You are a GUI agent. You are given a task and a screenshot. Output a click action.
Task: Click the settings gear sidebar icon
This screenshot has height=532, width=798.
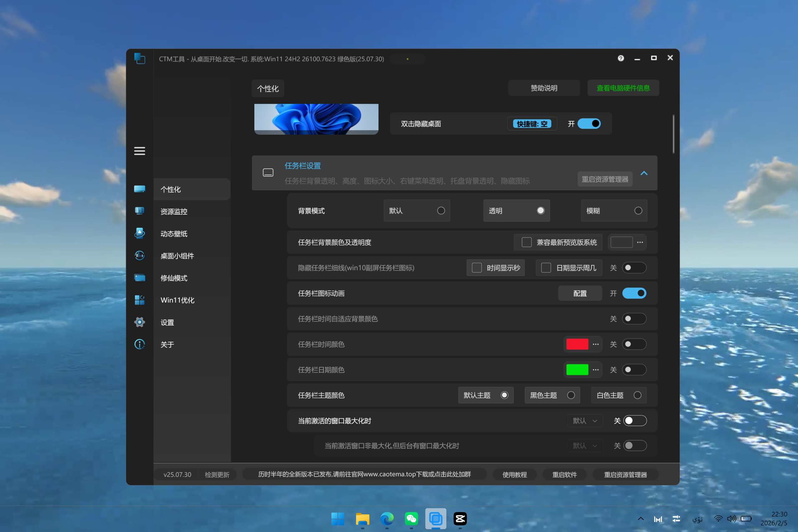coord(139,322)
